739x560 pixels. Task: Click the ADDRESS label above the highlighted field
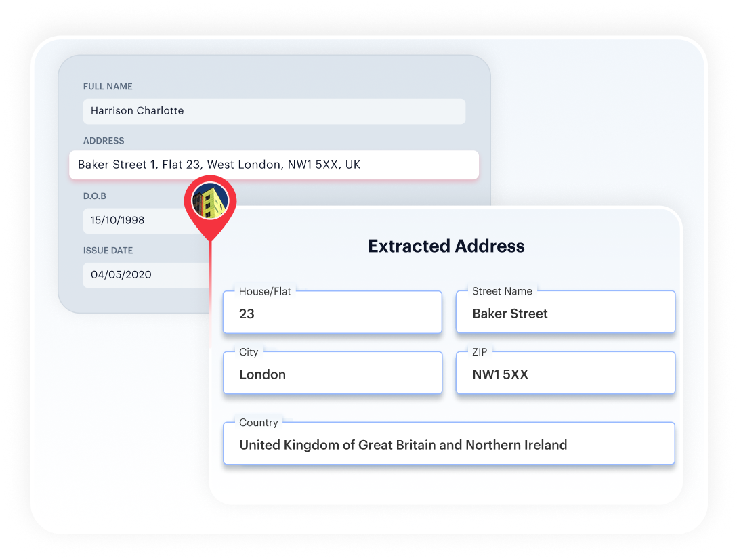click(104, 141)
